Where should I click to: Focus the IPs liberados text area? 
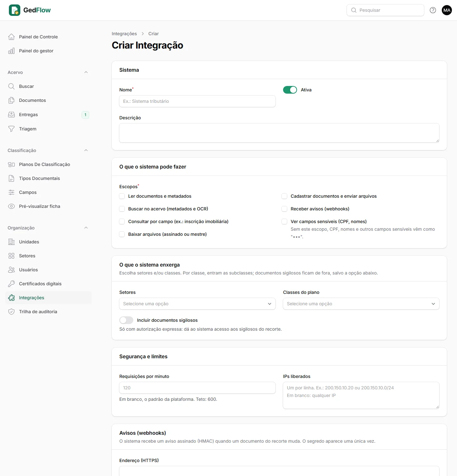pyautogui.click(x=361, y=395)
